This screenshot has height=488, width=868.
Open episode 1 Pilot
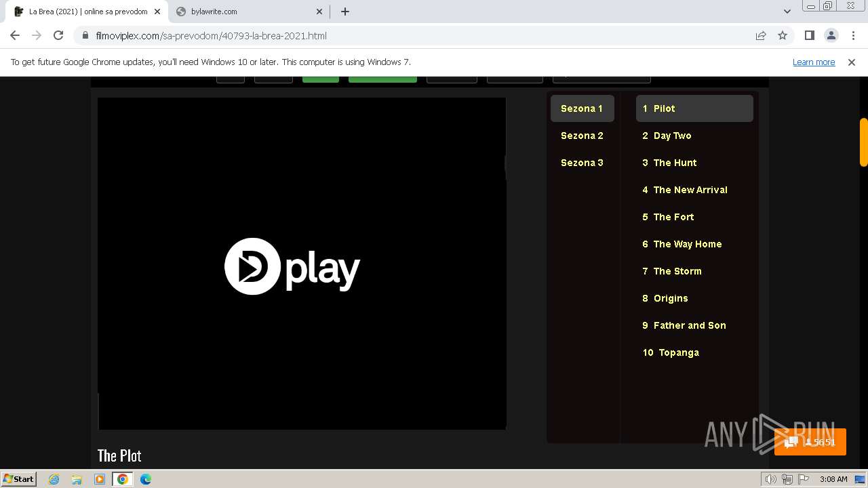tap(694, 108)
